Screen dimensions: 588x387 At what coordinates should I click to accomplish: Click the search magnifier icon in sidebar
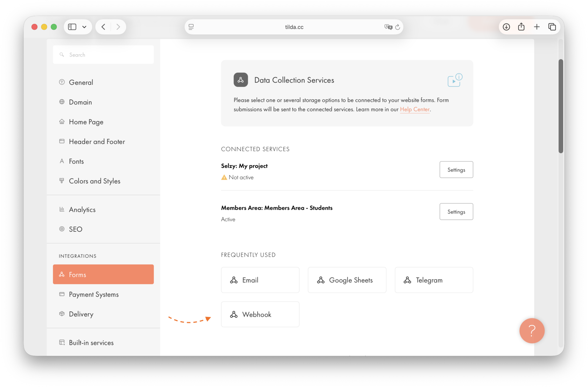click(62, 55)
